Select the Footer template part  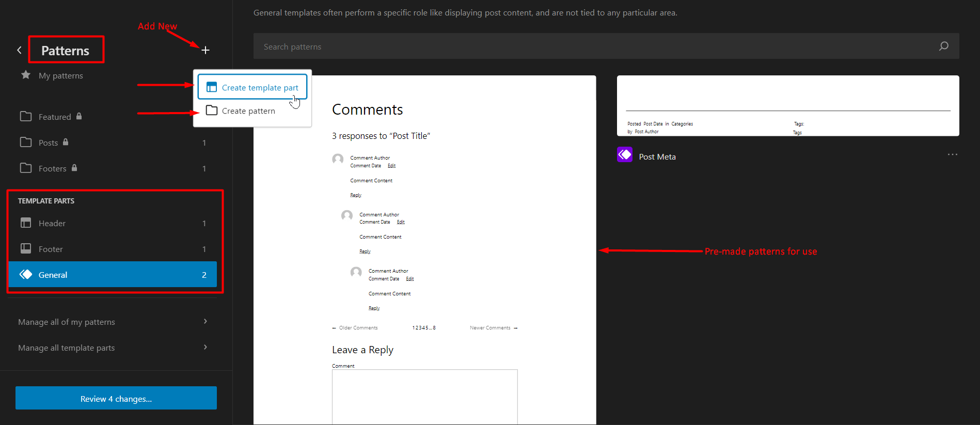tap(113, 249)
